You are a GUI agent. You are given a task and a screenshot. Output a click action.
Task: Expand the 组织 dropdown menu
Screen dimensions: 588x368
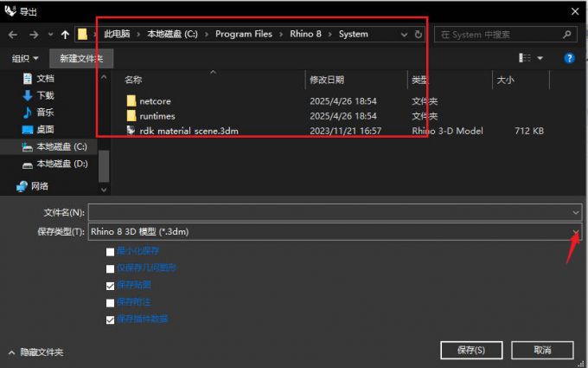click(x=25, y=58)
